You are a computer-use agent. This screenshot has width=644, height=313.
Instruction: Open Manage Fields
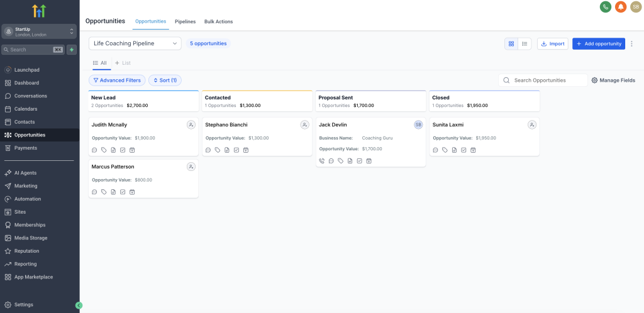tap(613, 80)
